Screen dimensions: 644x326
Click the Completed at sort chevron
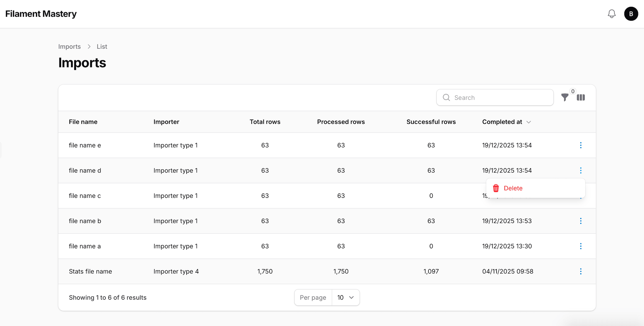[529, 122]
